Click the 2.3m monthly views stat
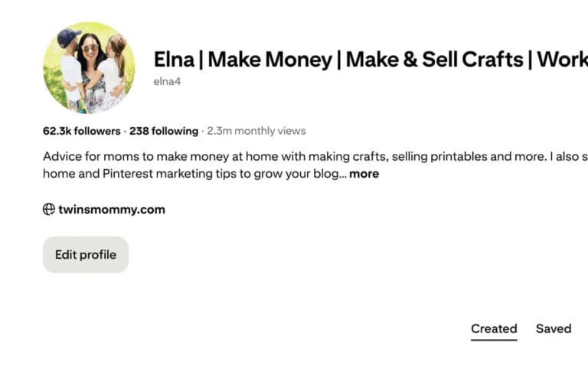Screen dimensions: 588x392 256,131
